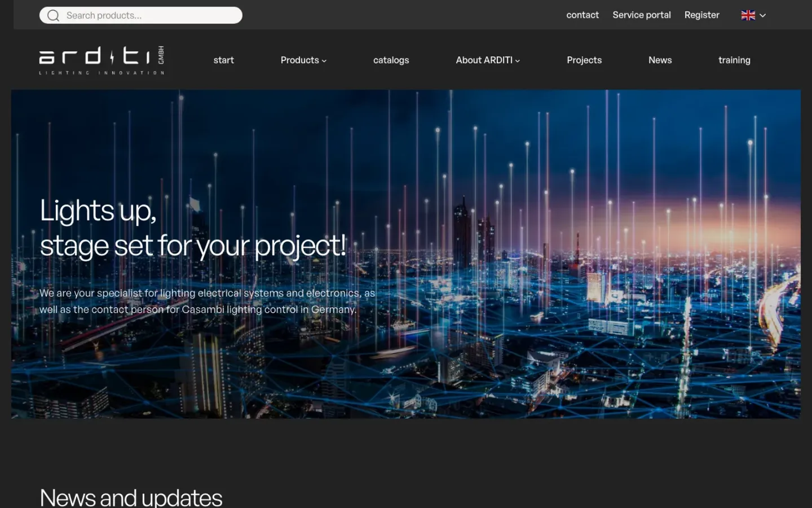
Task: Click the Register link
Action: coord(701,15)
